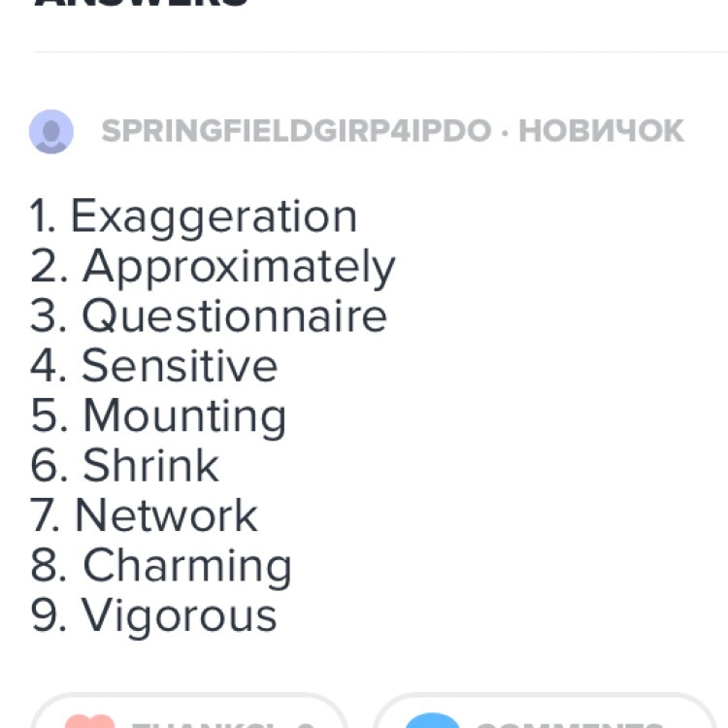Viewport: 728px width, 728px height.
Task: Tap the red heart icon
Action: point(89,721)
